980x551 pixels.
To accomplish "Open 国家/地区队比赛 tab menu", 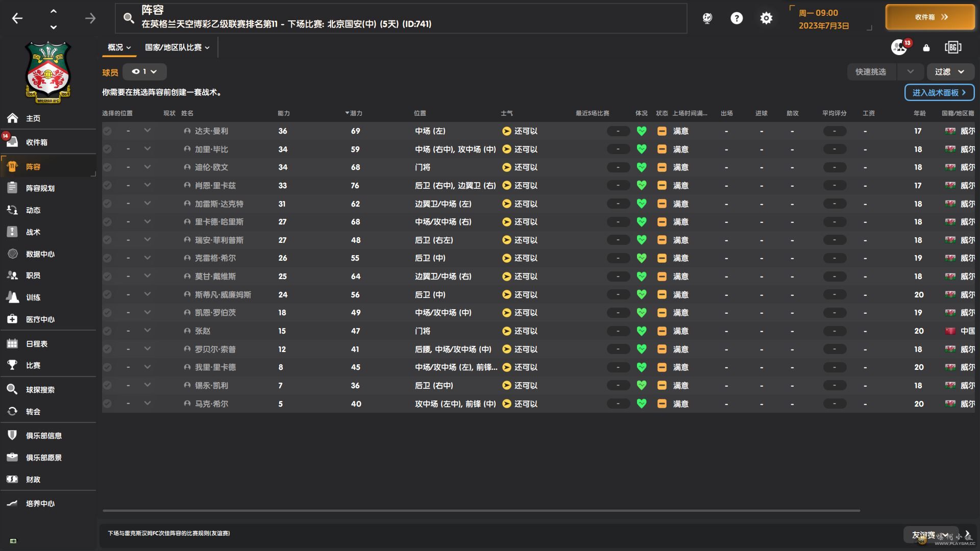I will tap(177, 47).
